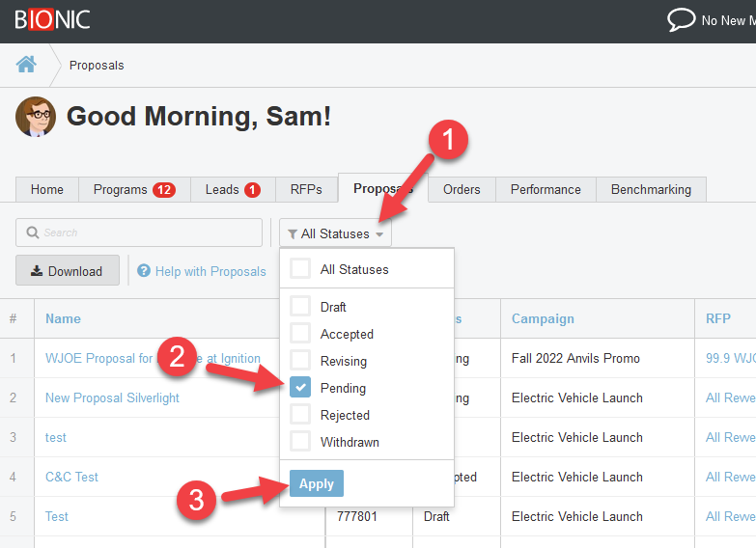The height and width of the screenshot is (548, 756).
Task: Click the Leads badge showing 1
Action: pos(252,190)
